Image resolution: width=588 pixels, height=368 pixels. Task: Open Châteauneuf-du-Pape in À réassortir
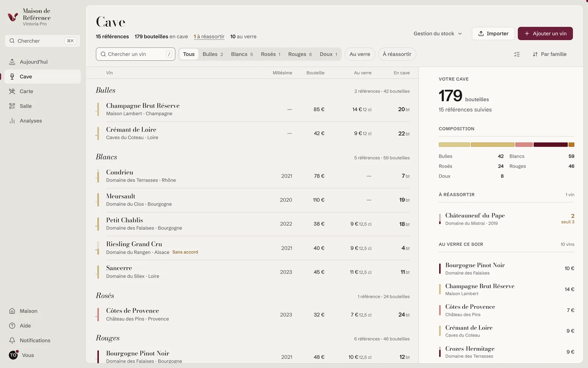[506, 219]
